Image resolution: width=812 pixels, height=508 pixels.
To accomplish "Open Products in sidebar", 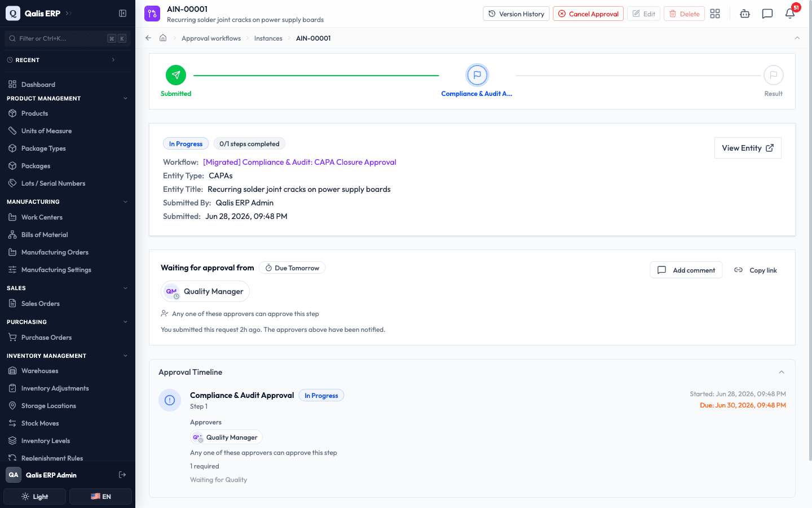I will pyautogui.click(x=68, y=113).
